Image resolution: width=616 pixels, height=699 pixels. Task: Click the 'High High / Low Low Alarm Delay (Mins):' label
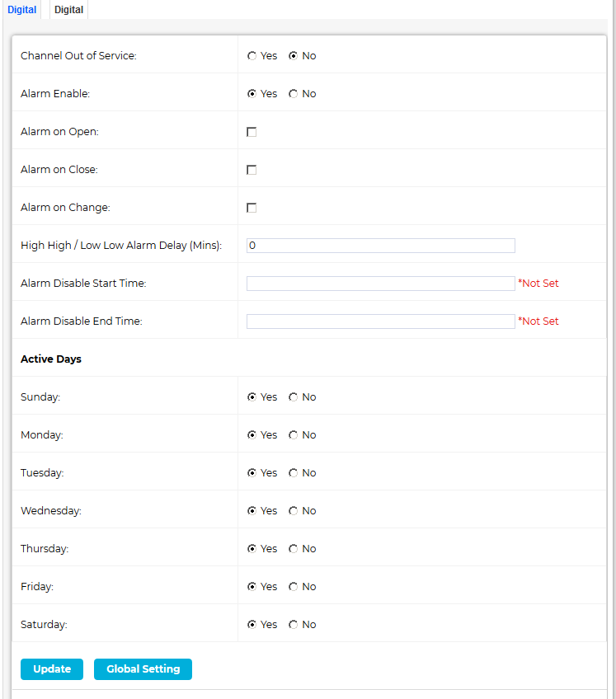121,245
